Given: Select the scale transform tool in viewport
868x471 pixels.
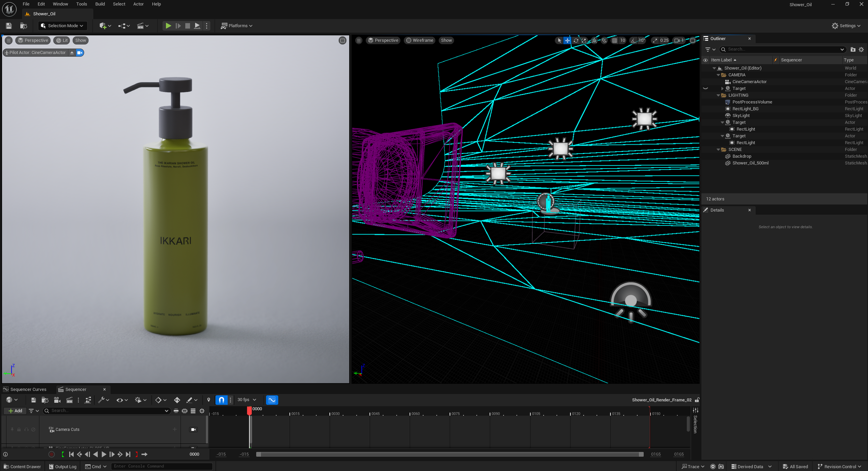Looking at the screenshot, I should (584, 41).
